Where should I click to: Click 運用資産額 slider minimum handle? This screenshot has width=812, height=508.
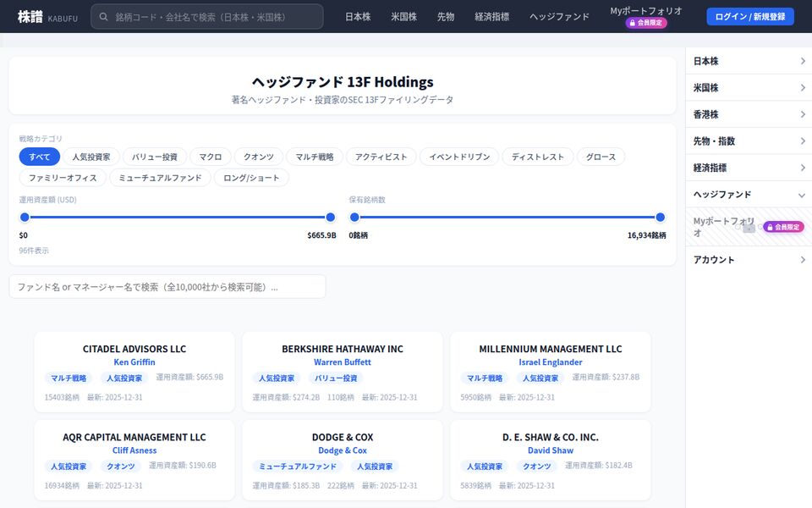pos(25,218)
